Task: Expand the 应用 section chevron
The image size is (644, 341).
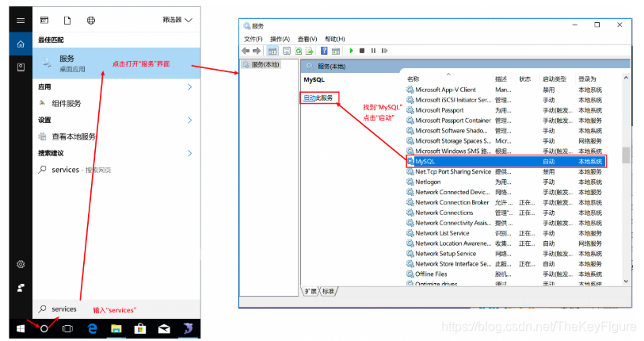Action: pos(190,86)
